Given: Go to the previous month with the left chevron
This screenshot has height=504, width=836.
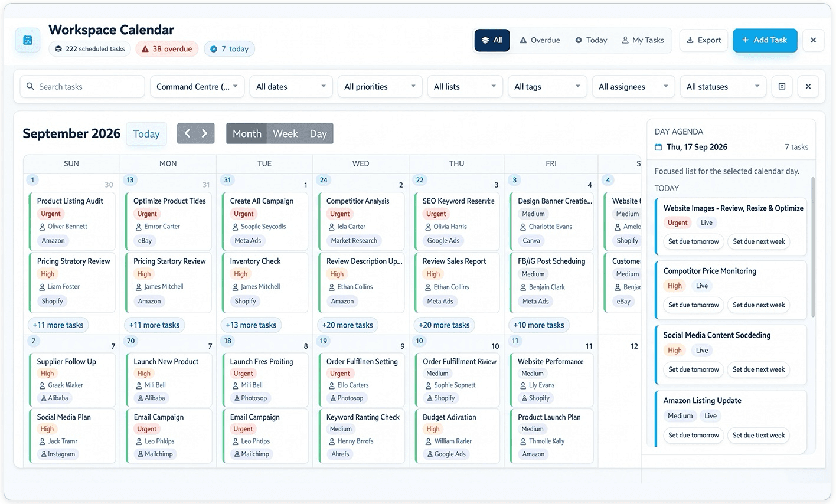Looking at the screenshot, I should [187, 133].
